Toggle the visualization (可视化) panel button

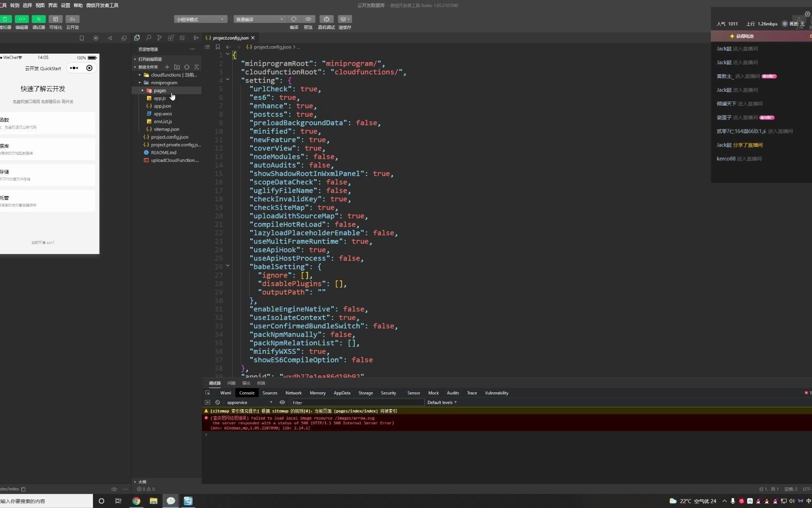(55, 19)
